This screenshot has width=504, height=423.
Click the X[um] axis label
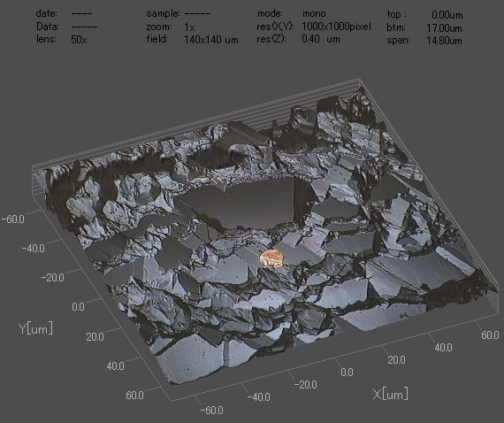391,394
